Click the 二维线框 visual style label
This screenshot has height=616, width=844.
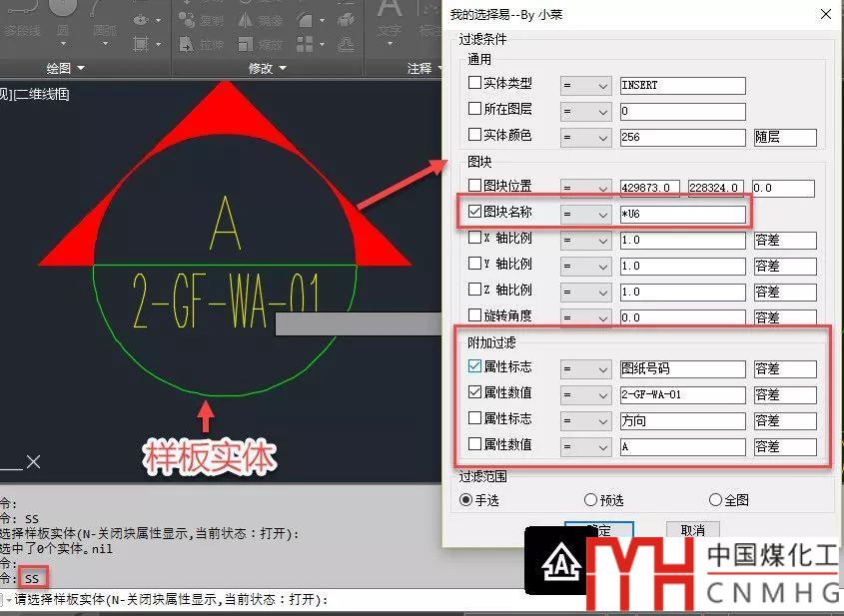[x=42, y=94]
